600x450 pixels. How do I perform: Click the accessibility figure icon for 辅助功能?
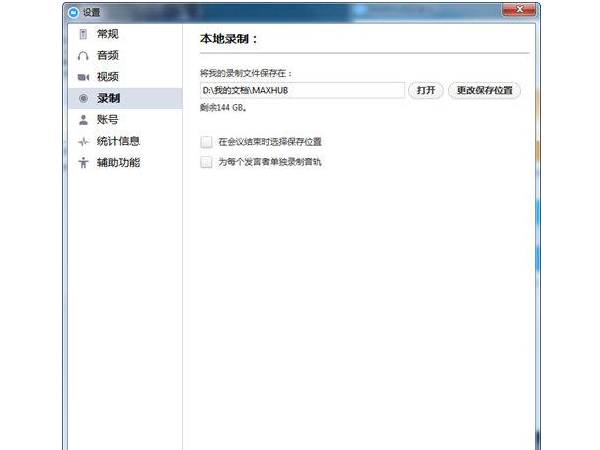coord(83,162)
